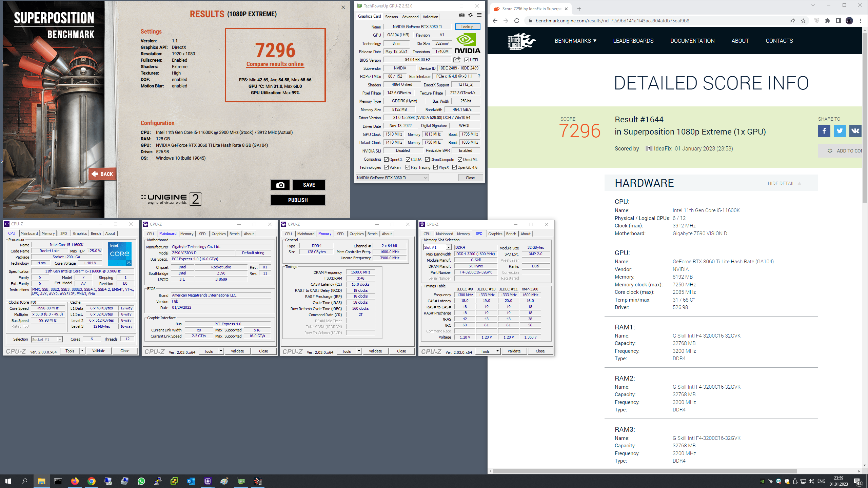Viewport: 868px width, 488px height.
Task: Toggle OpenCL checkbox in GPU-Z
Action: [386, 160]
